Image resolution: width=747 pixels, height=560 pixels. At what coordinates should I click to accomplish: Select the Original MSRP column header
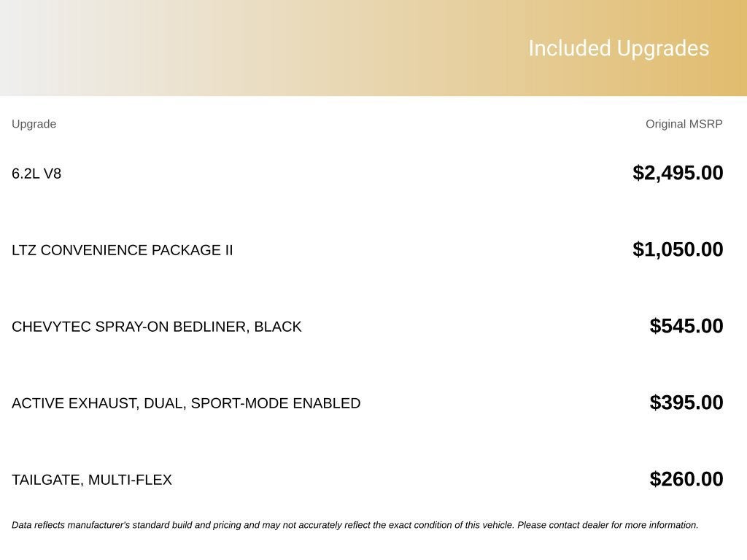(684, 124)
